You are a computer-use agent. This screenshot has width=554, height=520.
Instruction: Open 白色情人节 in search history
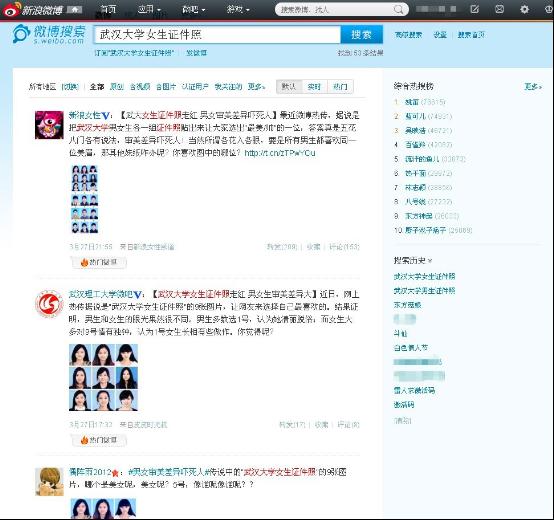411,348
